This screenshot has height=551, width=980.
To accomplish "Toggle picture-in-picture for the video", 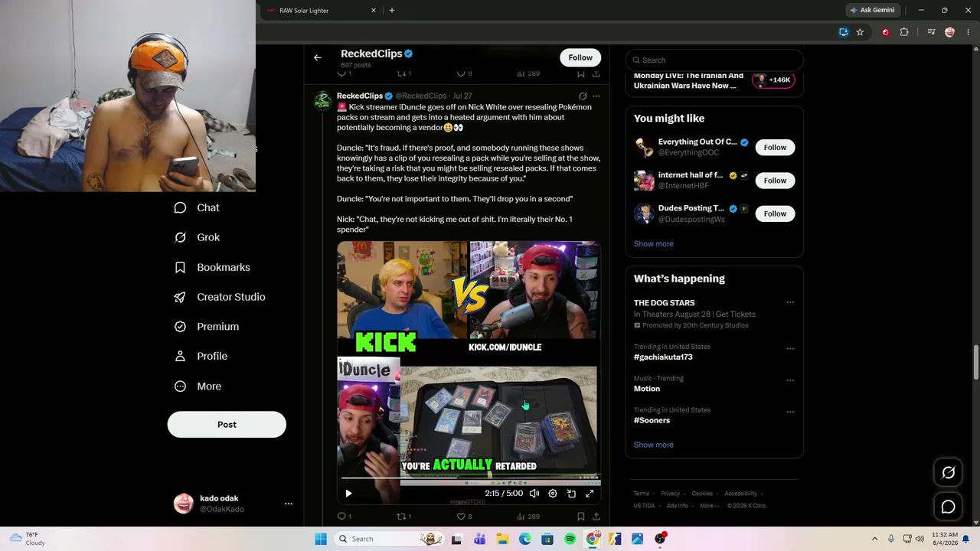I will (571, 494).
